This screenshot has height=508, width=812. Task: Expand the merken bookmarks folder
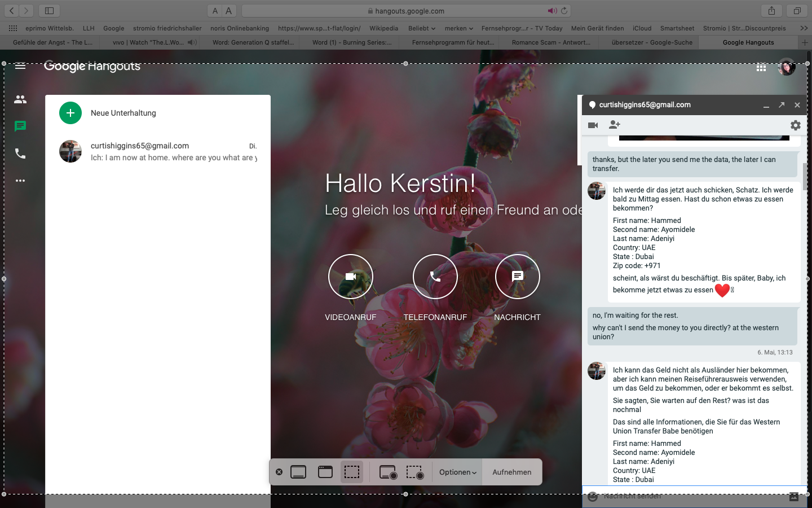coord(459,28)
